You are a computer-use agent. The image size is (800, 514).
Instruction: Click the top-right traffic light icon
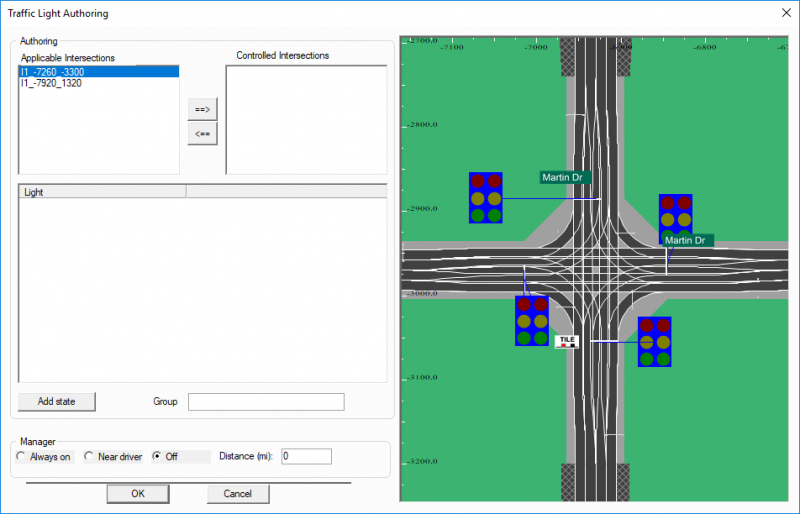point(675,214)
